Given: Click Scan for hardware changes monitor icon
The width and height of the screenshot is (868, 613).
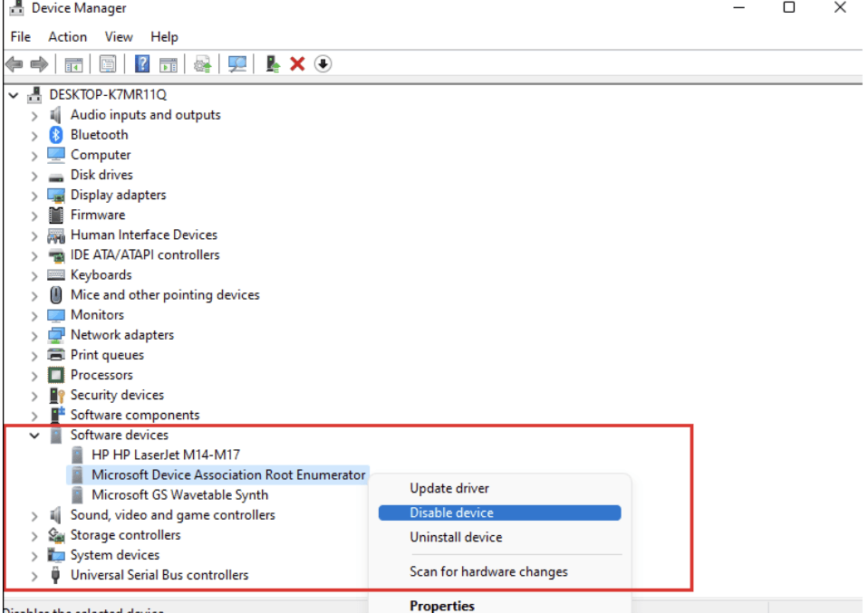Looking at the screenshot, I should click(236, 64).
